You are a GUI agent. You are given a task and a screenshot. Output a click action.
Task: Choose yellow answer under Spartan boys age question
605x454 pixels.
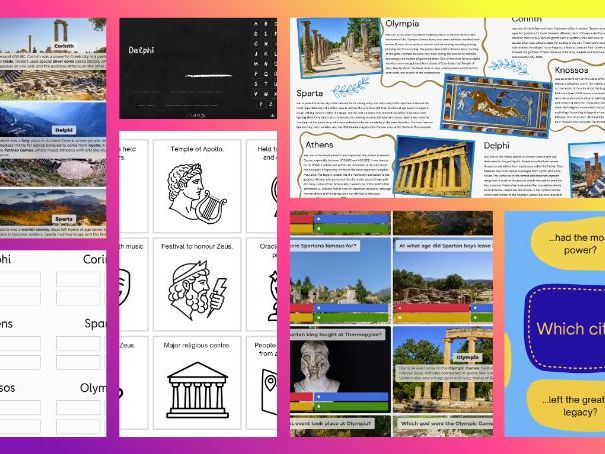pyautogui.click(x=431, y=318)
